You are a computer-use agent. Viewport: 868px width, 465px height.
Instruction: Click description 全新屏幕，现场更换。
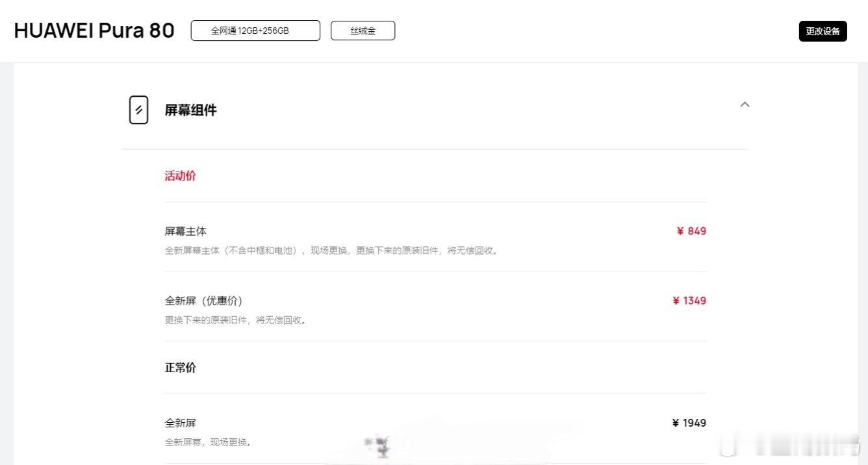208,442
